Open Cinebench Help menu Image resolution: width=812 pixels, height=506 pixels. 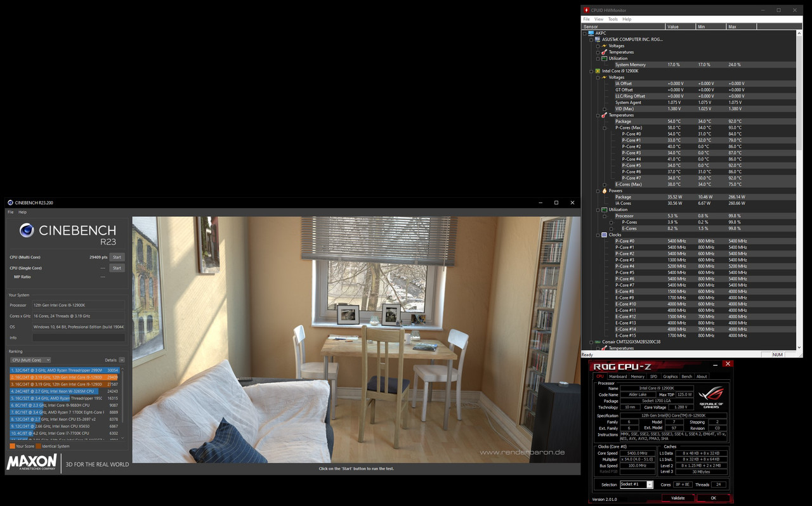point(23,212)
